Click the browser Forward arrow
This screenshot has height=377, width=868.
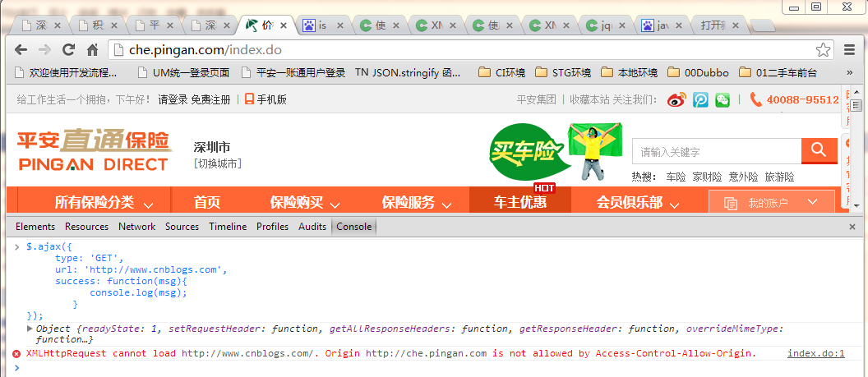(45, 50)
